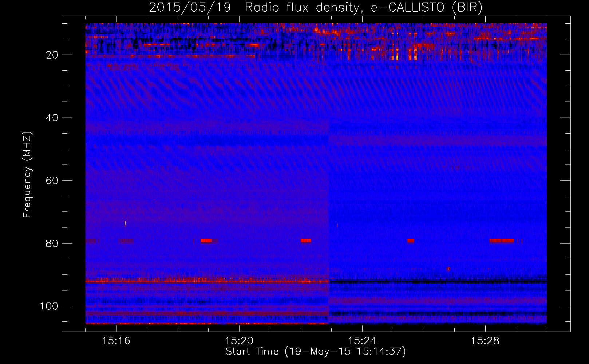Image resolution: width=589 pixels, height=364 pixels.
Task: Click the 80 MHz frequency tick label
Action: pyautogui.click(x=52, y=244)
